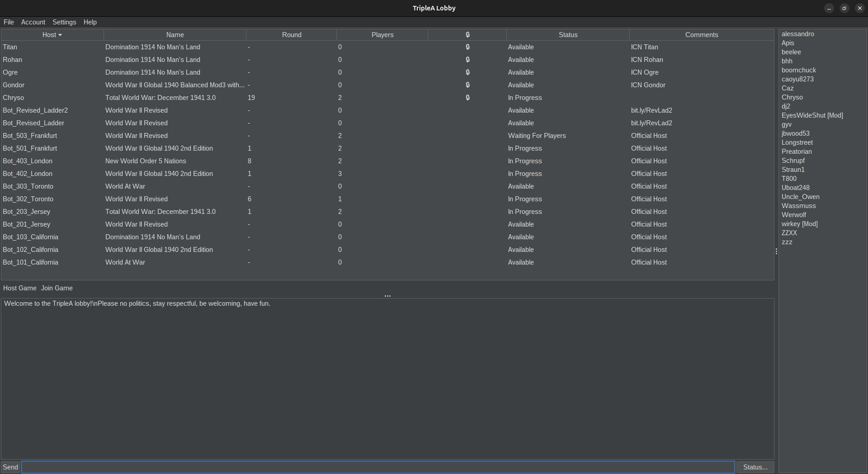Click 'World War II Global 1940 Balanced Mod3' name
868x474 pixels.
(x=175, y=85)
